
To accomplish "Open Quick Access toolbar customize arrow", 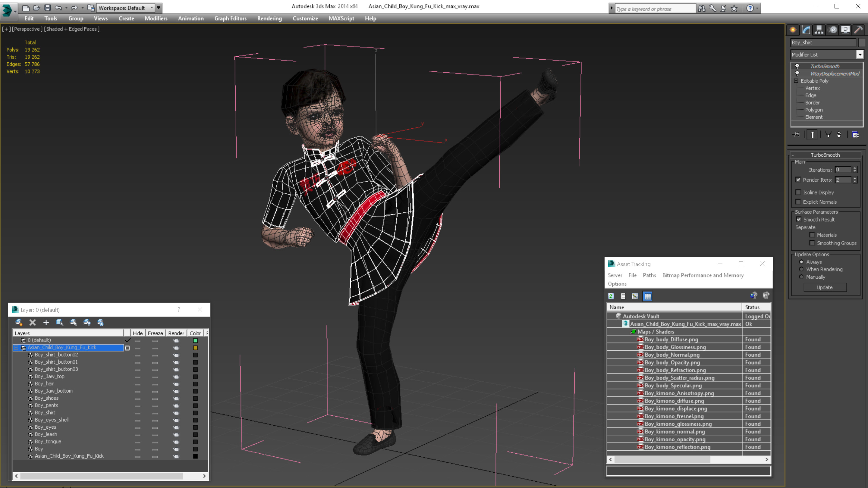I will (x=158, y=8).
